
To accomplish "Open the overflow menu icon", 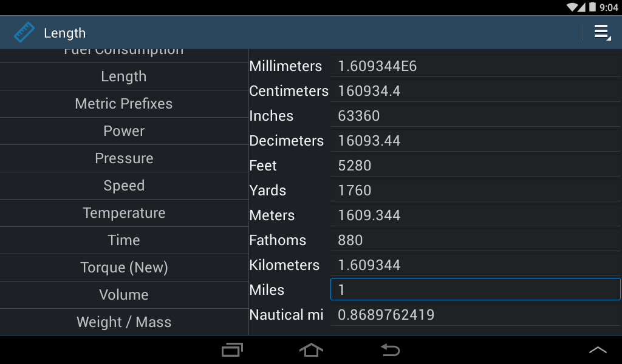I will coord(602,33).
